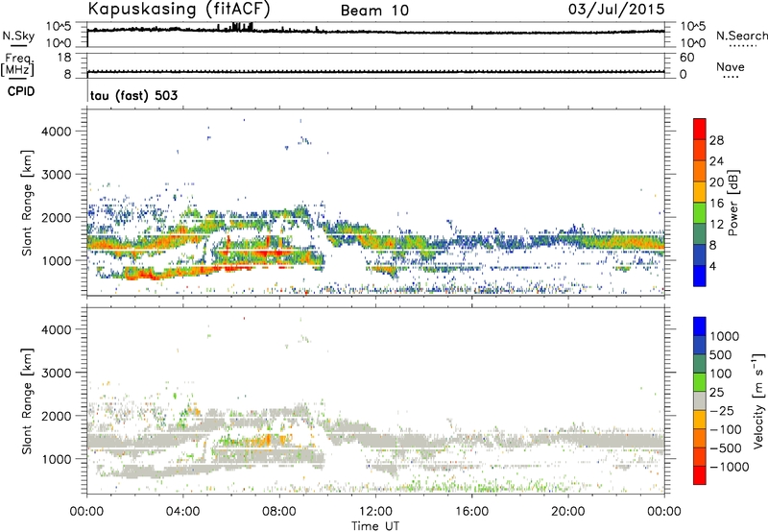This screenshot has width=768, height=532.
Task: Click the blue bottom of the power color bar
Action: pos(700,278)
